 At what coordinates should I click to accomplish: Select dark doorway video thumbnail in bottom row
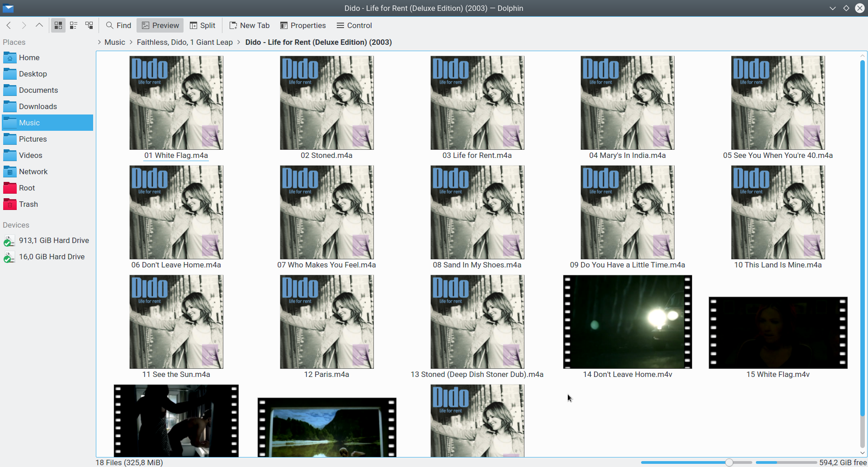176,421
